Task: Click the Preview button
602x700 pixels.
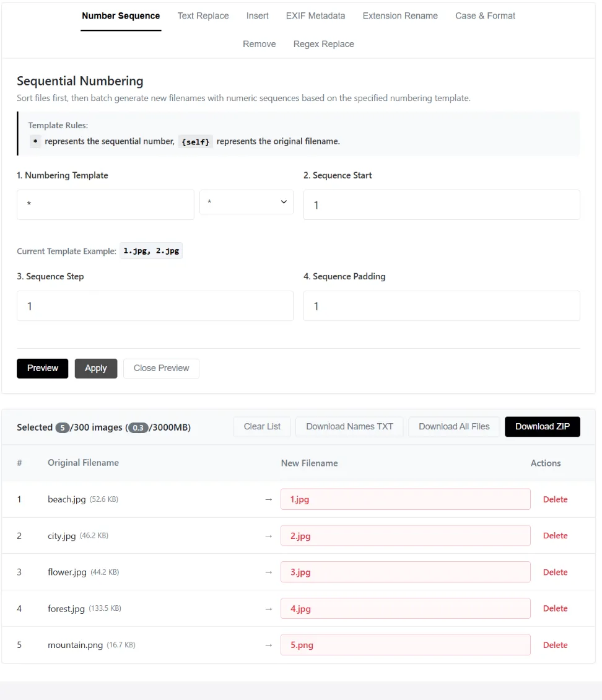Action: click(42, 369)
